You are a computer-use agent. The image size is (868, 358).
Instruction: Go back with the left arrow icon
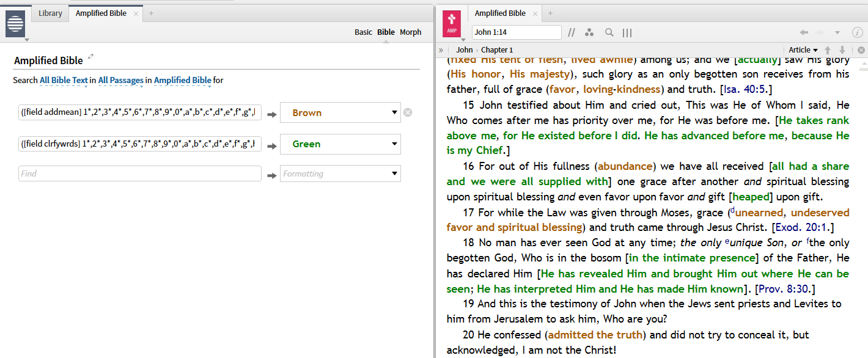pyautogui.click(x=804, y=32)
